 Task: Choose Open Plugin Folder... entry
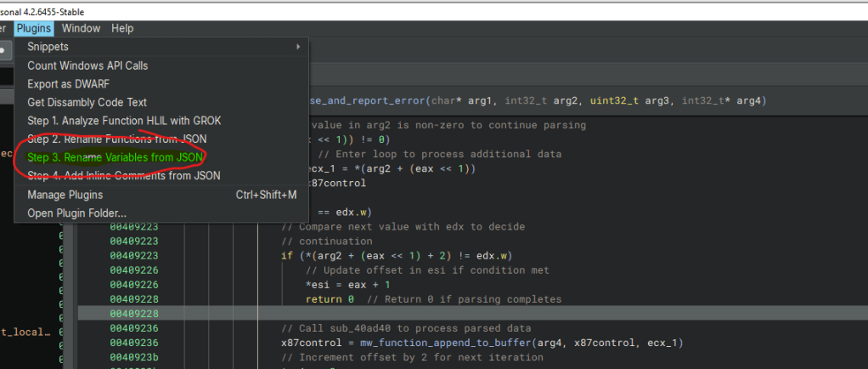pos(76,213)
